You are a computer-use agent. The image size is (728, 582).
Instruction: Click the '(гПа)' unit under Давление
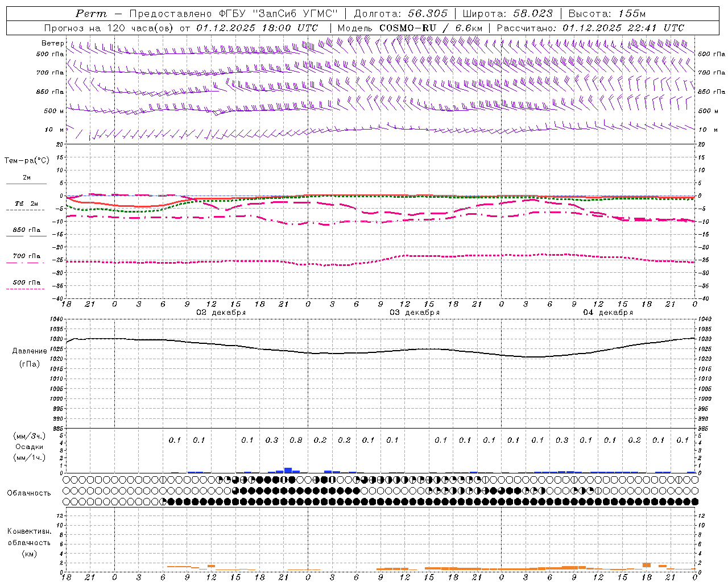(30, 364)
